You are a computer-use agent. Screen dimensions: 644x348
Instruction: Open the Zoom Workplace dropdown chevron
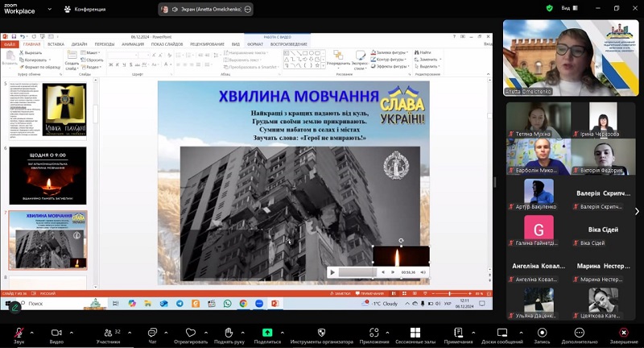point(50,9)
